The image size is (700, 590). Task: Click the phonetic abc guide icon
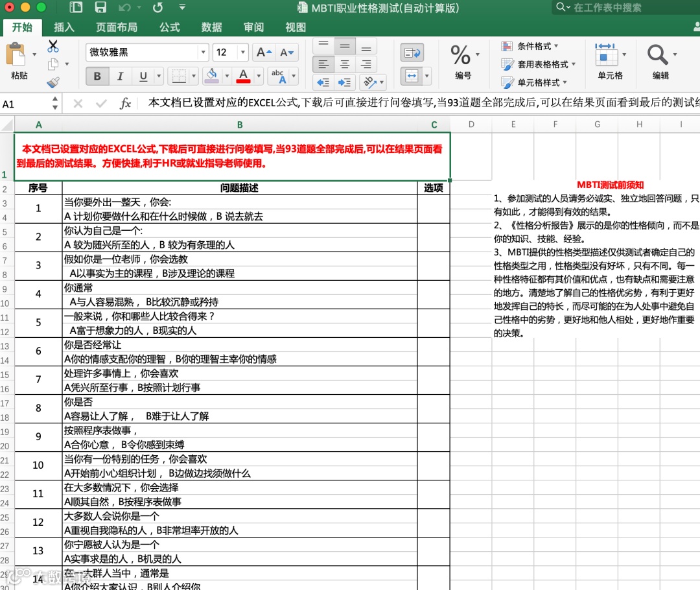coord(279,77)
